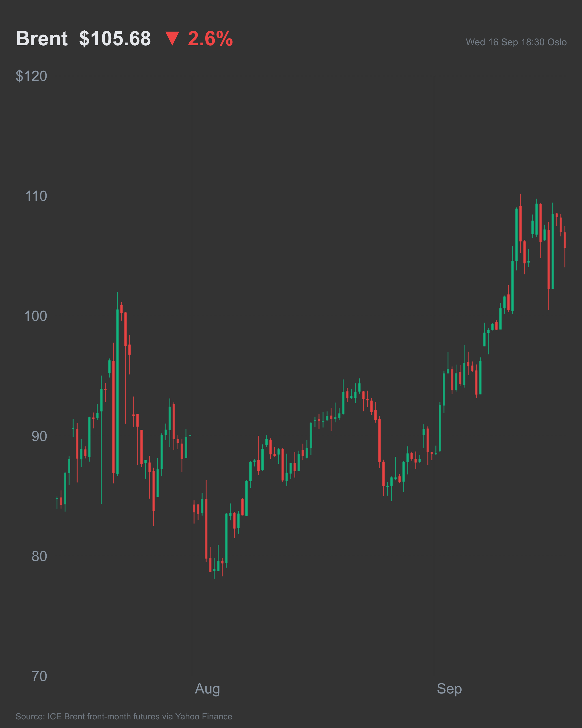The height and width of the screenshot is (728, 582).
Task: Click the 110 y-axis label
Action: tap(36, 196)
